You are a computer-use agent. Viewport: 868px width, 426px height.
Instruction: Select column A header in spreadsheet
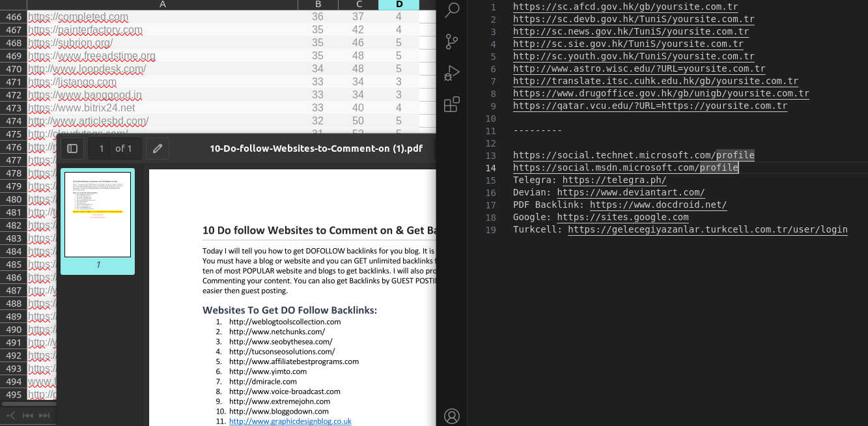162,5
